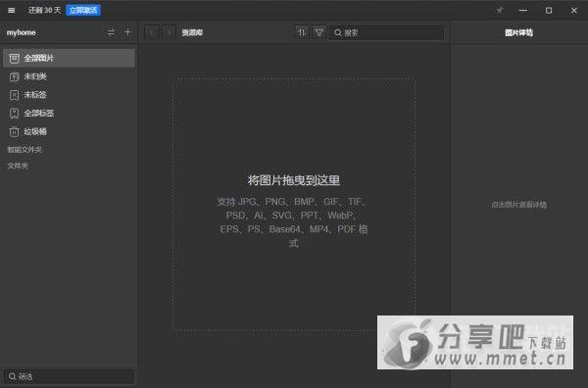Expand the 文件夹 section header
The image size is (588, 388).
click(18, 166)
